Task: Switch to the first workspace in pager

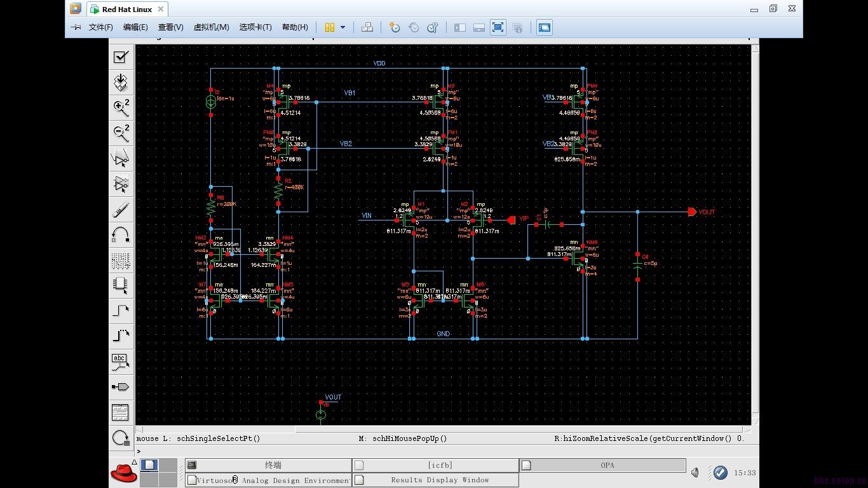Action: pyautogui.click(x=149, y=465)
